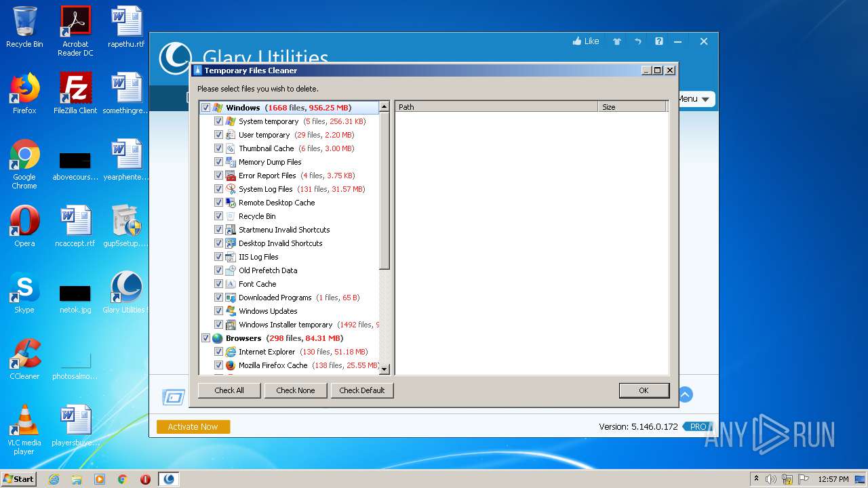
Task: Click the Mozilla Firefox Cache icon
Action: [231, 365]
